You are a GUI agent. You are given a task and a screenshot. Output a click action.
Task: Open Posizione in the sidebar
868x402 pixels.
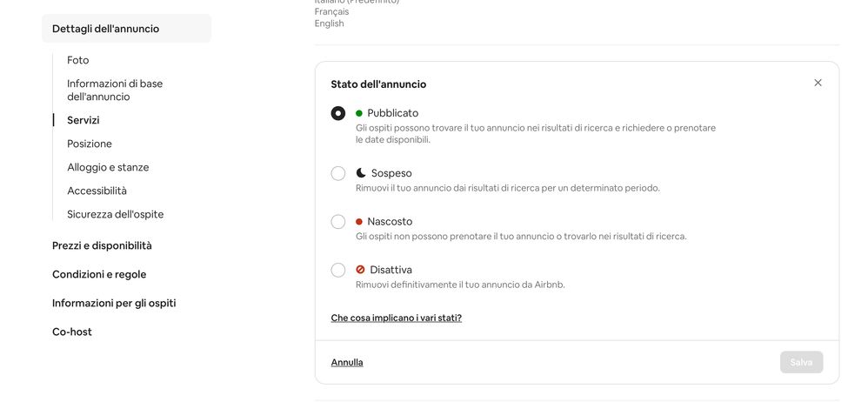pyautogui.click(x=90, y=144)
